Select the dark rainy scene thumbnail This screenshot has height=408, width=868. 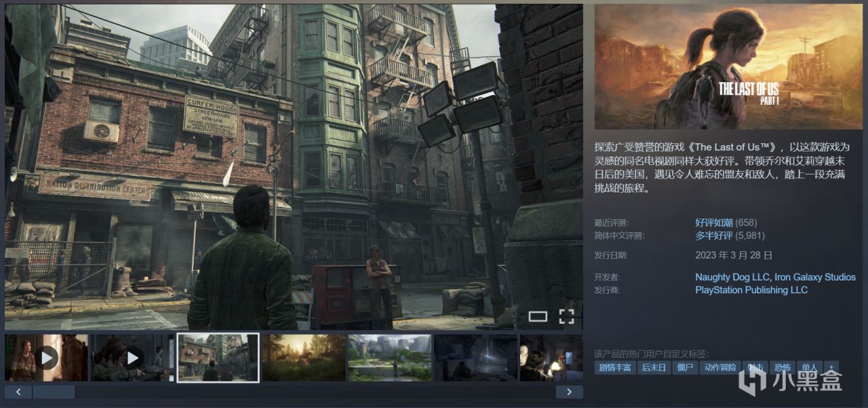point(475,357)
